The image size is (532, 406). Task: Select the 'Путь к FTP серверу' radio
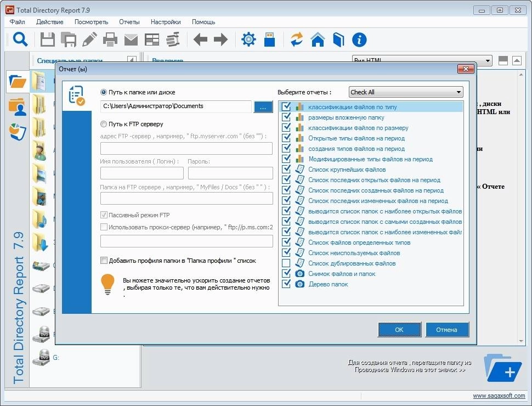click(104, 124)
